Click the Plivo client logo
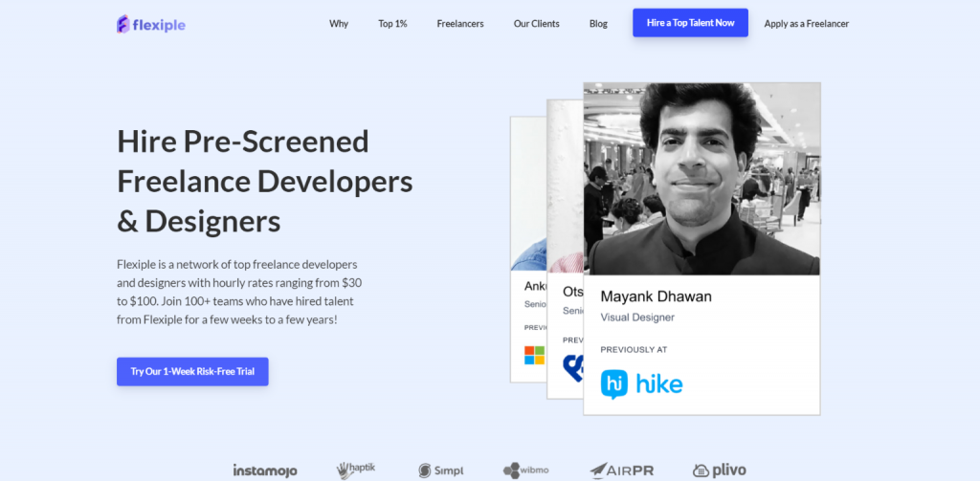This screenshot has width=980, height=481. tap(720, 470)
